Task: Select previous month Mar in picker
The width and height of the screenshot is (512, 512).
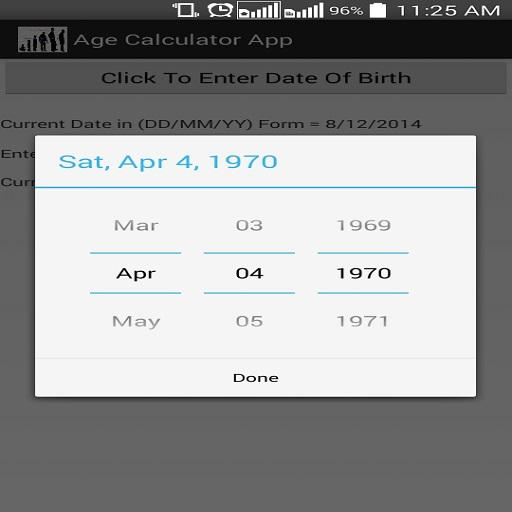Action: tap(136, 225)
